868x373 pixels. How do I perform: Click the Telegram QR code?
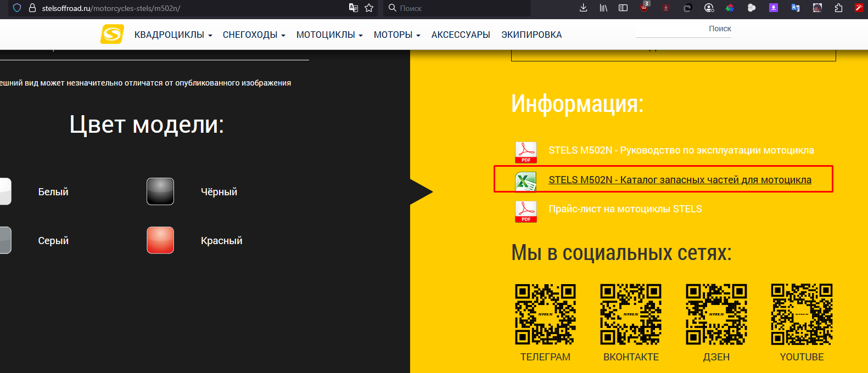545,314
